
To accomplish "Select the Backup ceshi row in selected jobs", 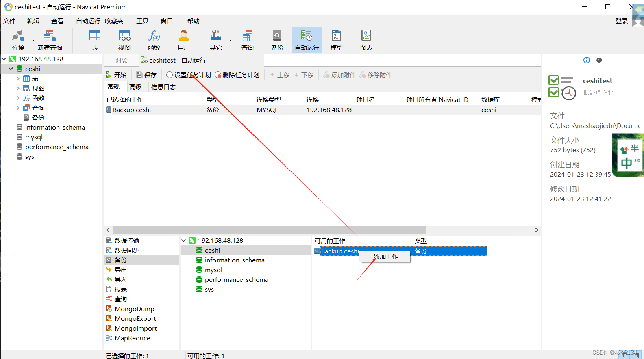I will (322, 110).
